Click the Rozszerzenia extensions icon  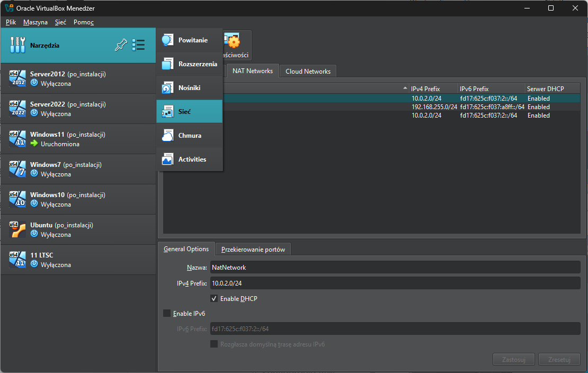coord(167,64)
